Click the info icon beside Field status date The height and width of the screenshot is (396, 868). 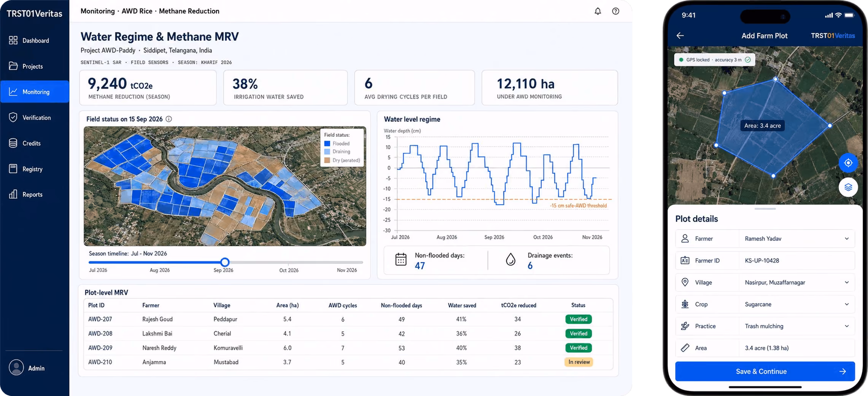point(169,119)
